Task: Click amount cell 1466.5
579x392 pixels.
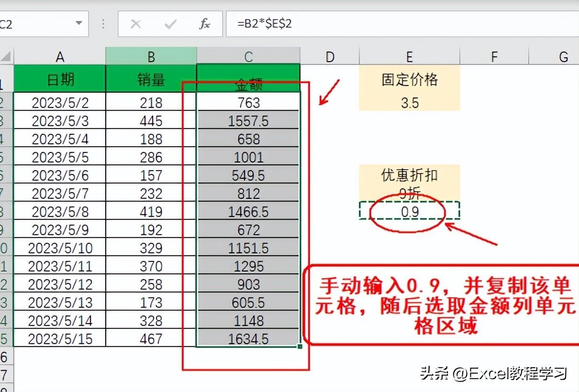Action: point(248,211)
